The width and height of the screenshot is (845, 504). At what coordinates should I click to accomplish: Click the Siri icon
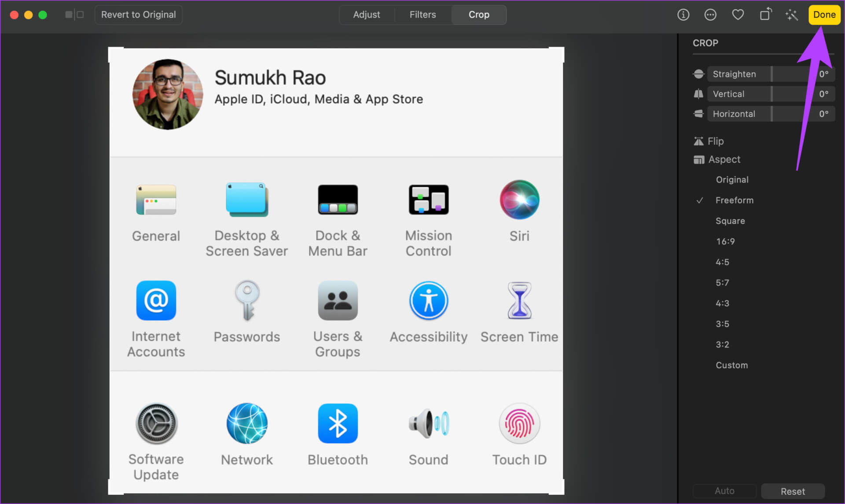coord(519,200)
